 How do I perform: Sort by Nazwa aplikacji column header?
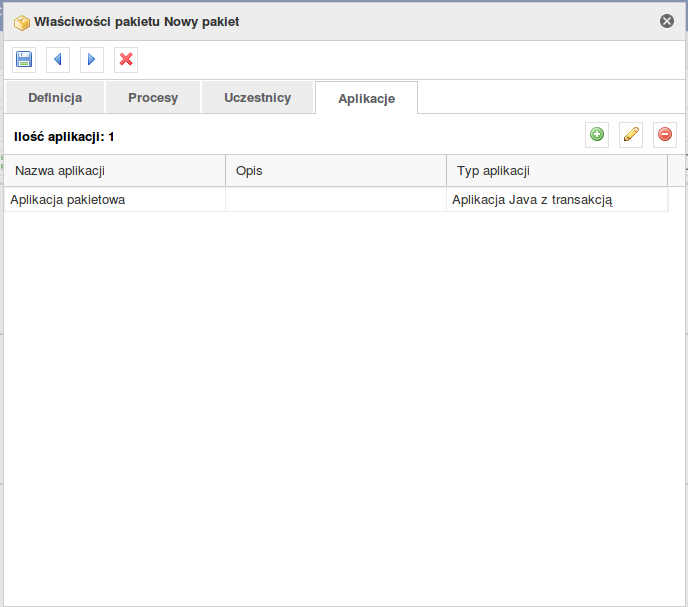pyautogui.click(x=115, y=171)
